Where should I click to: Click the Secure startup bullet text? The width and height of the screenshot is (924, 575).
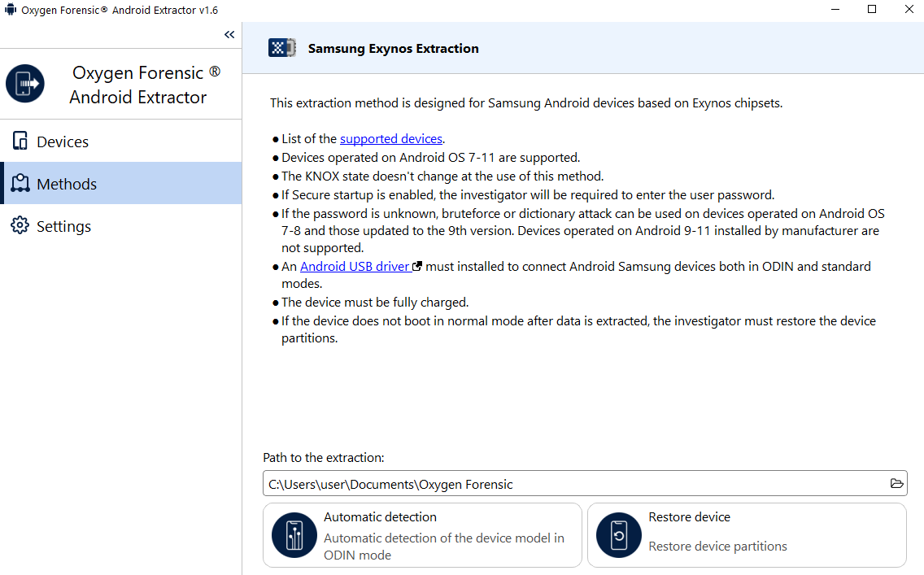[528, 195]
